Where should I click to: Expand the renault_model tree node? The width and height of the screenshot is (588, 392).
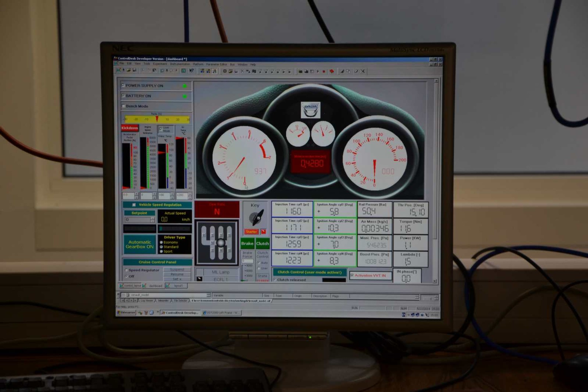[x=124, y=295]
